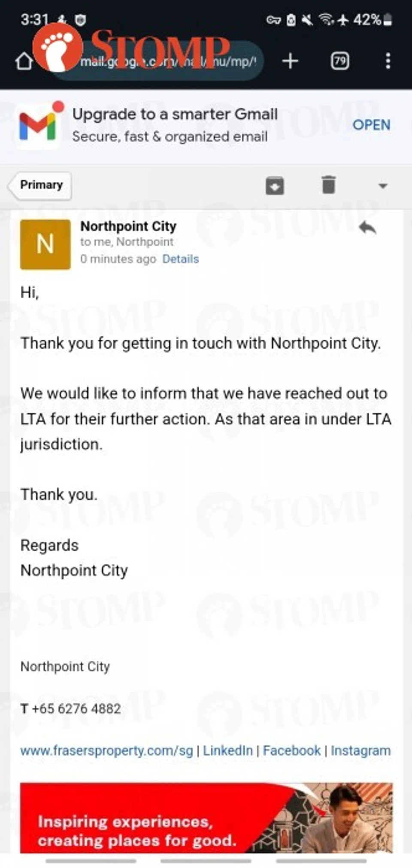Tap the browser home icon
This screenshot has height=868, width=412.
24,61
